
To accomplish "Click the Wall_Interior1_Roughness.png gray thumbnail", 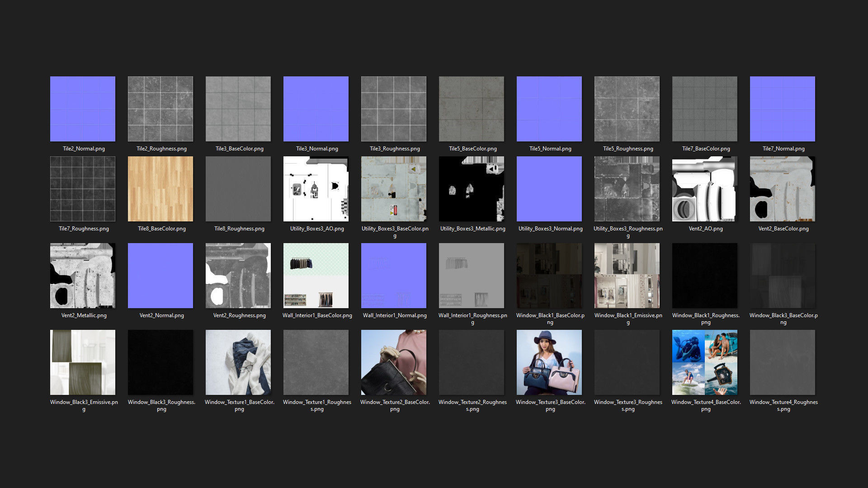I will point(472,276).
